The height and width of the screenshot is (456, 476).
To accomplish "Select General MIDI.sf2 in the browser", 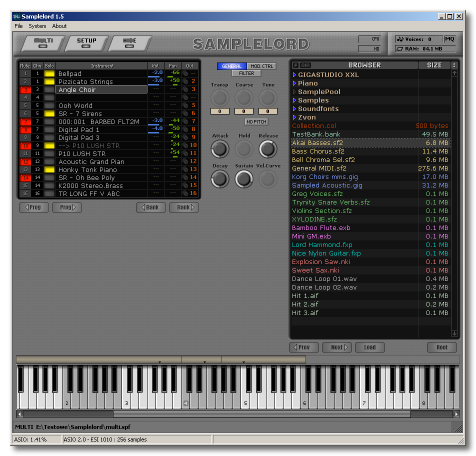I will point(371,168).
